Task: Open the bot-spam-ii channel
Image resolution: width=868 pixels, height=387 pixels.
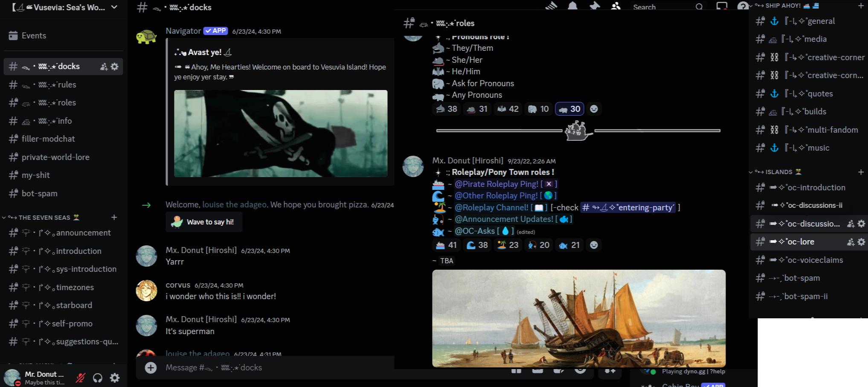Action: point(809,297)
